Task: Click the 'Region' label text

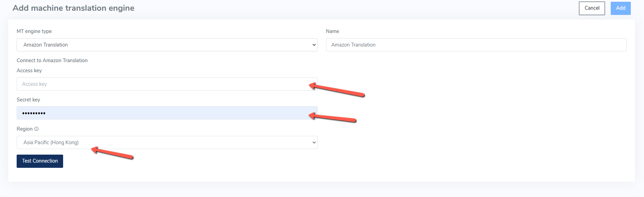Action: [25, 129]
